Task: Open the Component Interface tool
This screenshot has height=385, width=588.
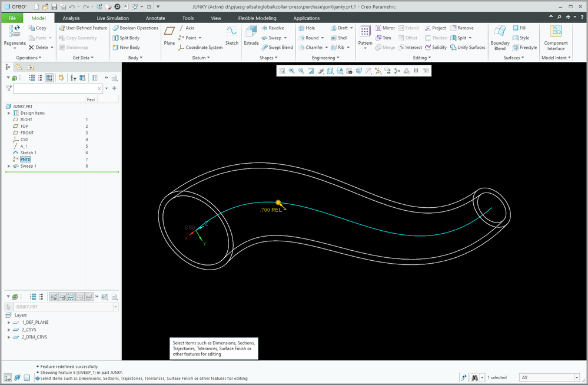Action: (x=556, y=38)
